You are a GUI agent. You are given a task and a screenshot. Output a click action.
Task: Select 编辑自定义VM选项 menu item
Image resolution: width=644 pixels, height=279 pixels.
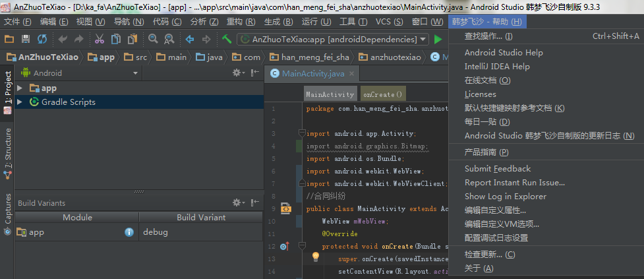546,224
